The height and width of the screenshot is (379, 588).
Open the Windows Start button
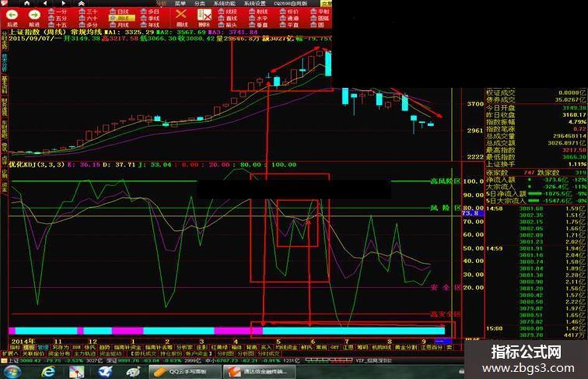pyautogui.click(x=12, y=372)
